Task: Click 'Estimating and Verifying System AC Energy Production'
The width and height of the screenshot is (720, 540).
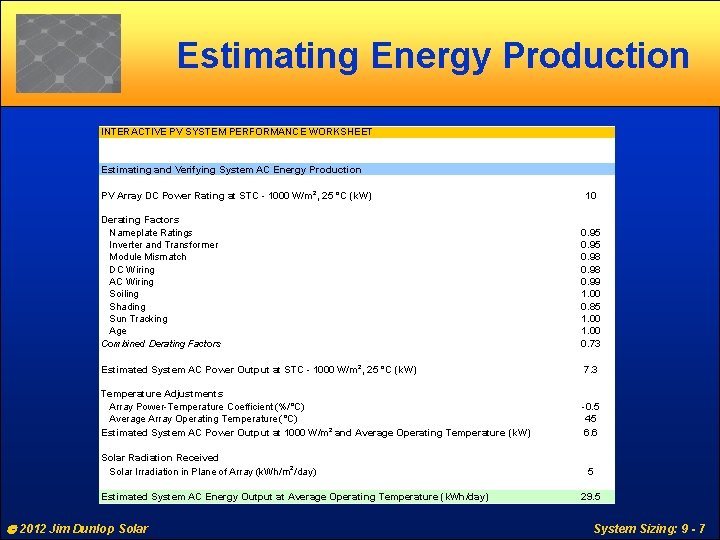Action: (231, 169)
